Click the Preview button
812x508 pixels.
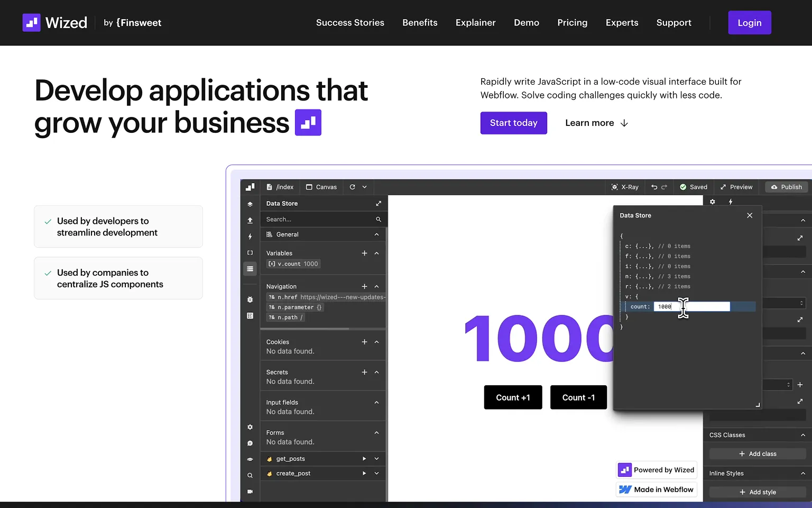tap(736, 187)
